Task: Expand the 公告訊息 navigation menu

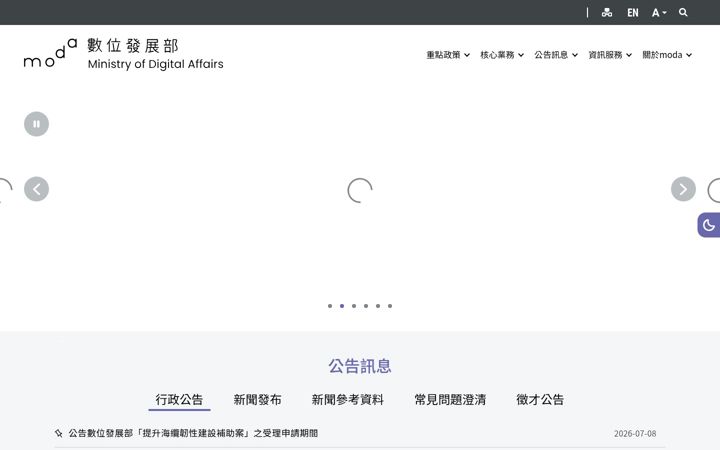Action: [x=556, y=55]
